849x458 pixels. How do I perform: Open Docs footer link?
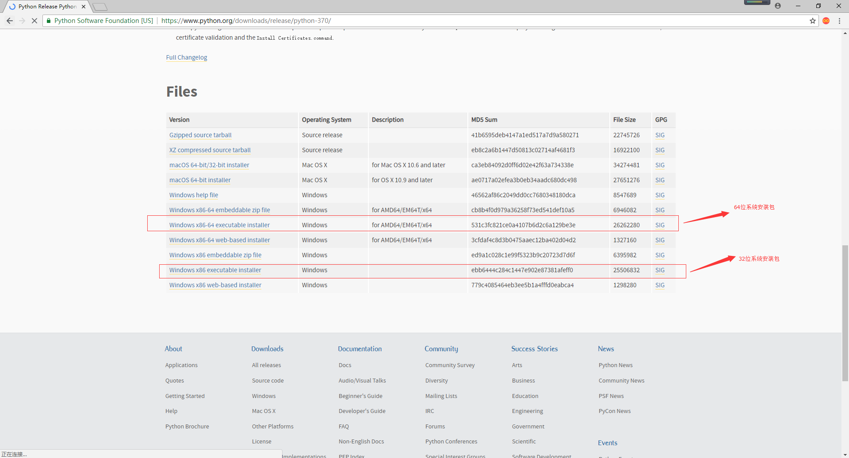click(344, 365)
